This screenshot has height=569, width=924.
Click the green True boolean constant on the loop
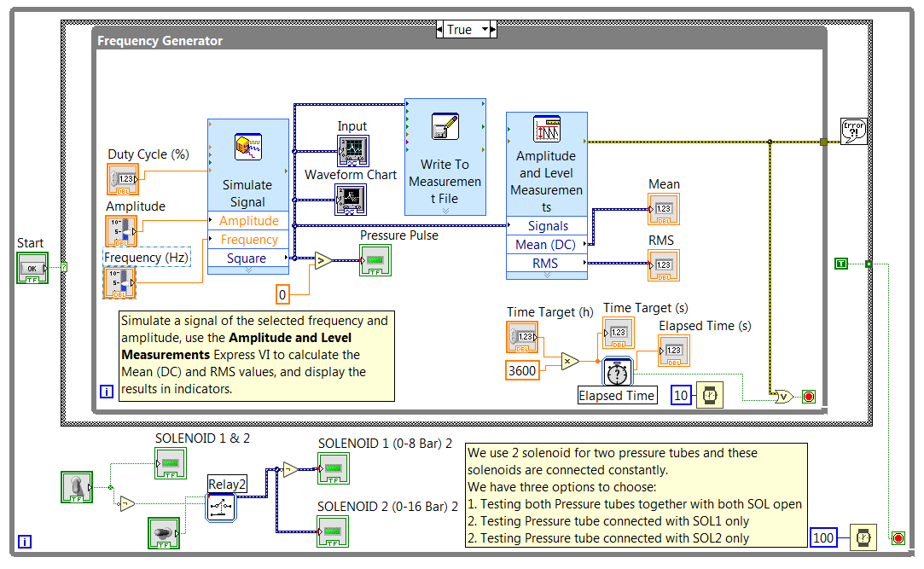tap(840, 264)
